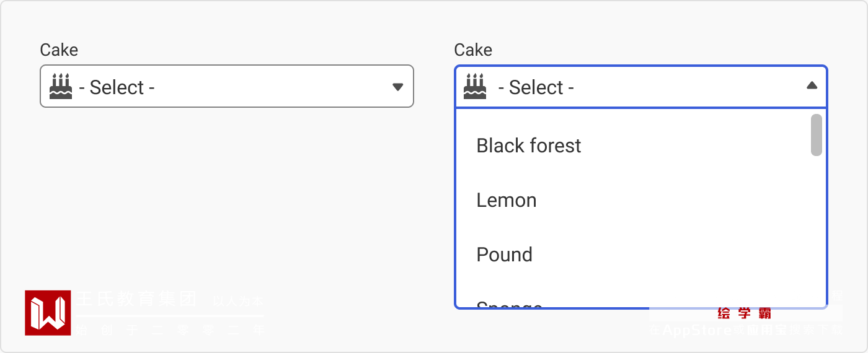
Task: Select the partially visible Sponge option
Action: pos(509,304)
